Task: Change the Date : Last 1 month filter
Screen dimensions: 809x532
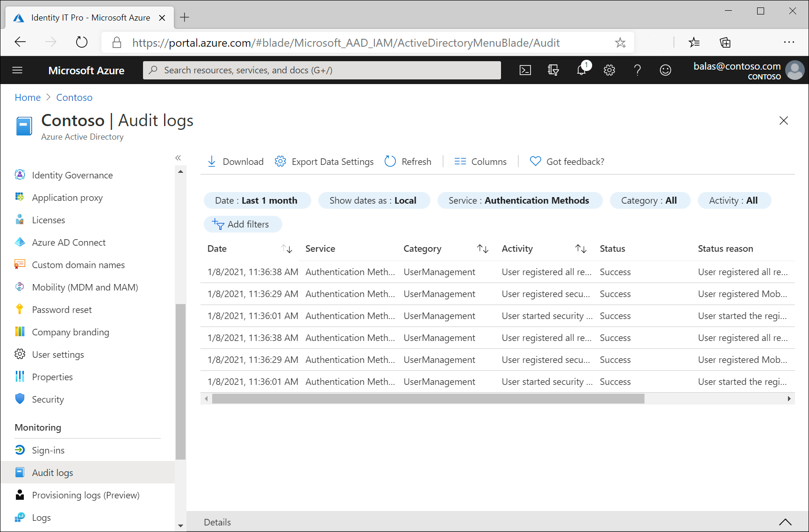Action: pyautogui.click(x=257, y=200)
